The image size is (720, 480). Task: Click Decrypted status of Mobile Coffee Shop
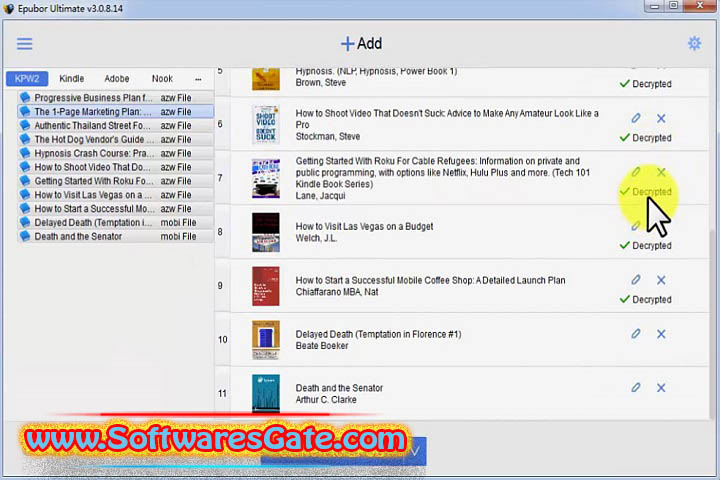pos(645,299)
